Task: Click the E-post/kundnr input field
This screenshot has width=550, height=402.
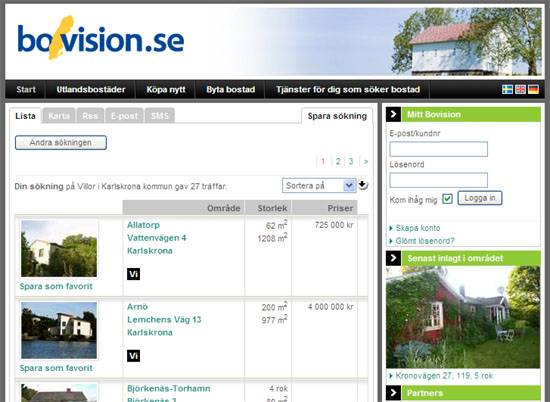Action: 438,149
